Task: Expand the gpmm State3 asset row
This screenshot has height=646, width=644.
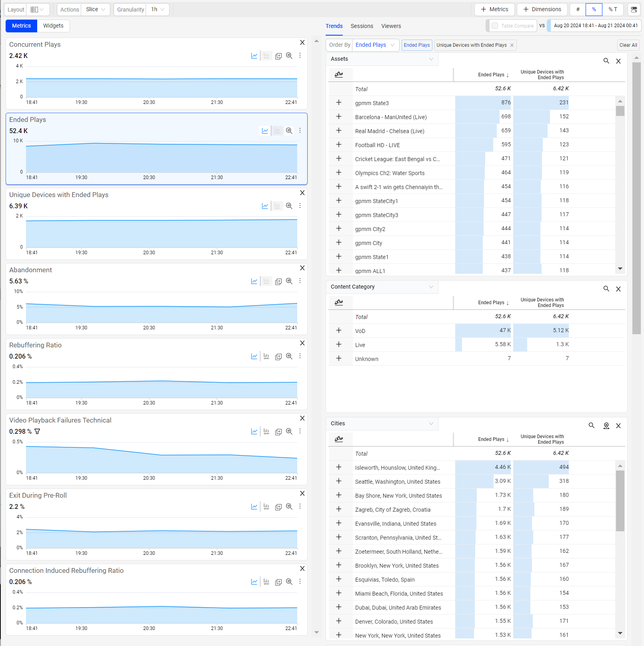Action: [x=339, y=103]
